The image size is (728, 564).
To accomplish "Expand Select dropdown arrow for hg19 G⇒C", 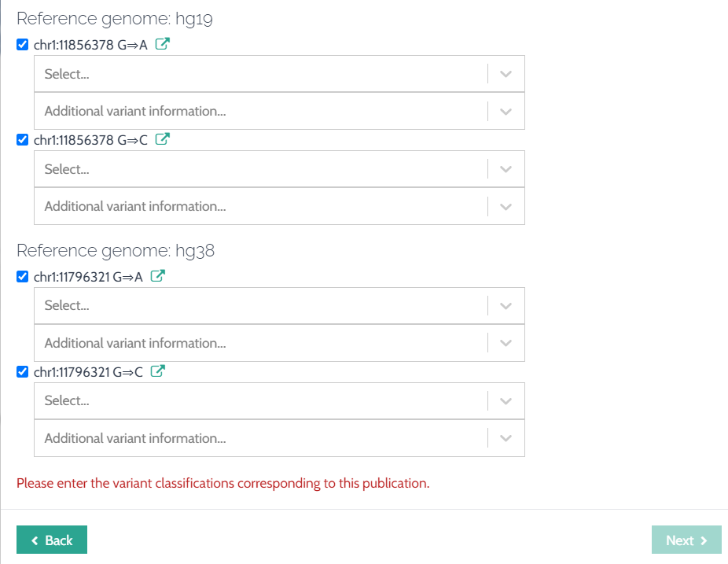I will (506, 169).
